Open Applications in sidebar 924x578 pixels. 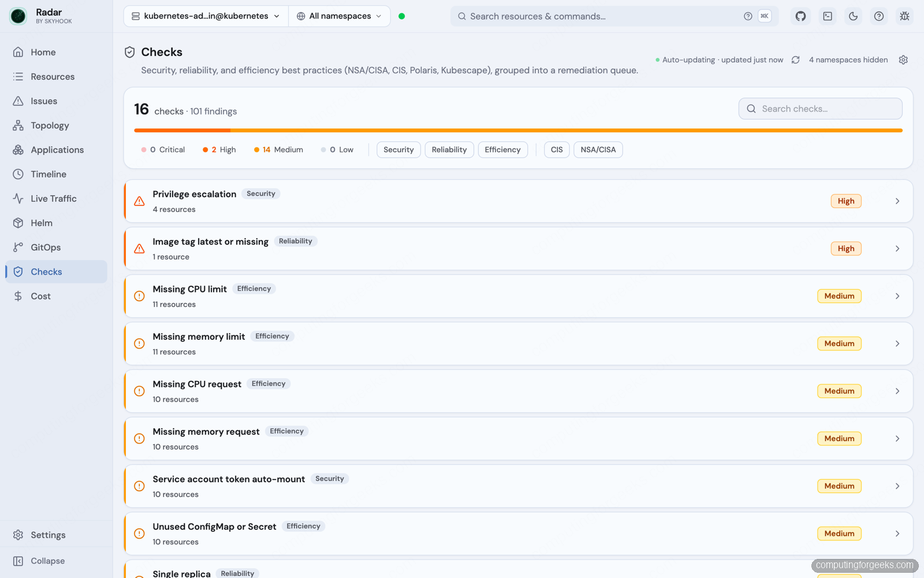[56, 150]
